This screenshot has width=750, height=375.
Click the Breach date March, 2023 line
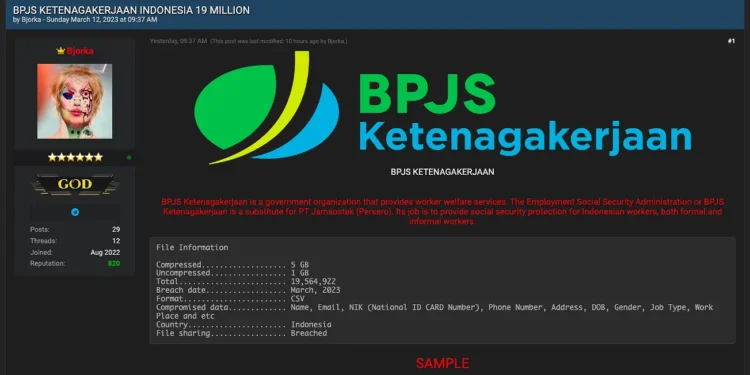click(x=248, y=290)
